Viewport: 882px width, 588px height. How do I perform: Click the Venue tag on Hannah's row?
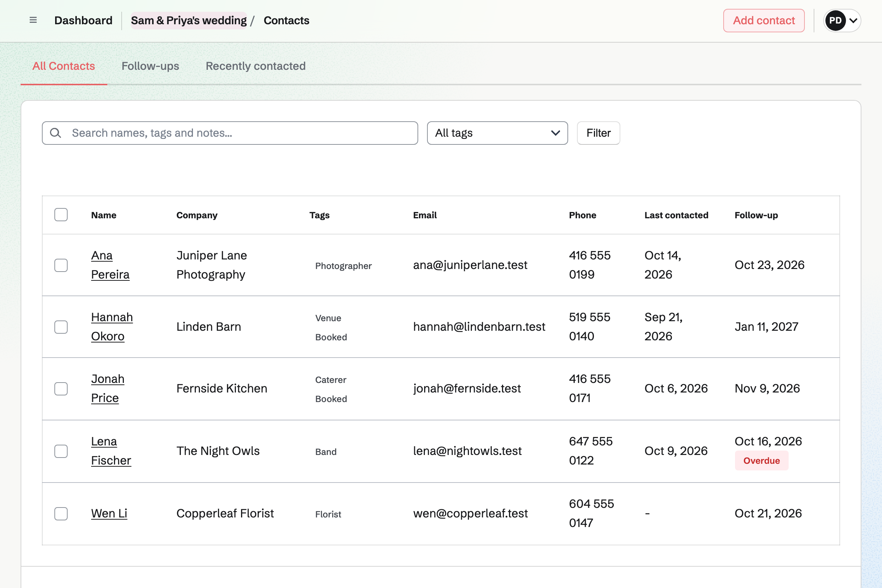328,318
